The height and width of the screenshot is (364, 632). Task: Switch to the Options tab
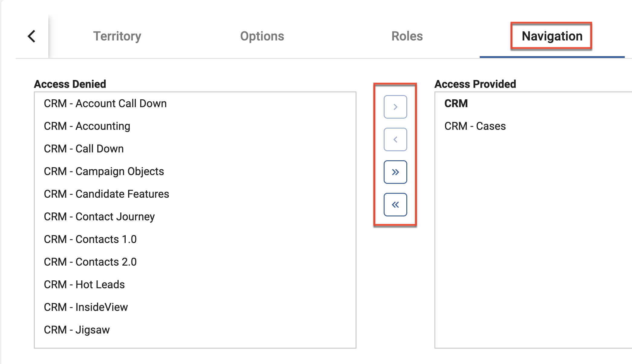tap(262, 36)
